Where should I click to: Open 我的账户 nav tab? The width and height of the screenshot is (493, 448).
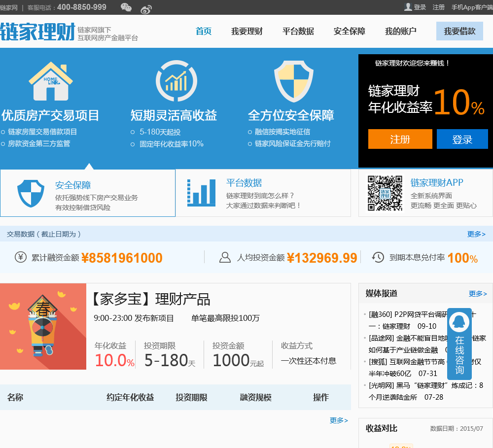coord(400,31)
